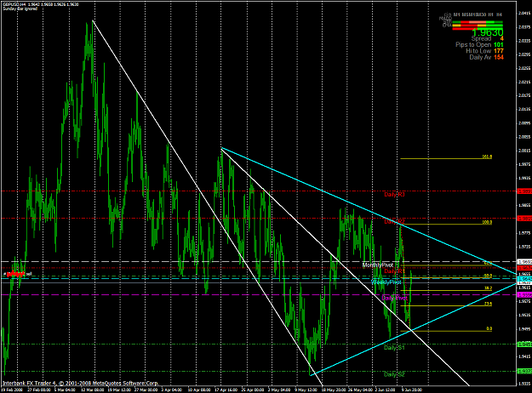This screenshot has width=532, height=393.
Task: Click the 1.9775 price scale label
Action: tap(524, 232)
